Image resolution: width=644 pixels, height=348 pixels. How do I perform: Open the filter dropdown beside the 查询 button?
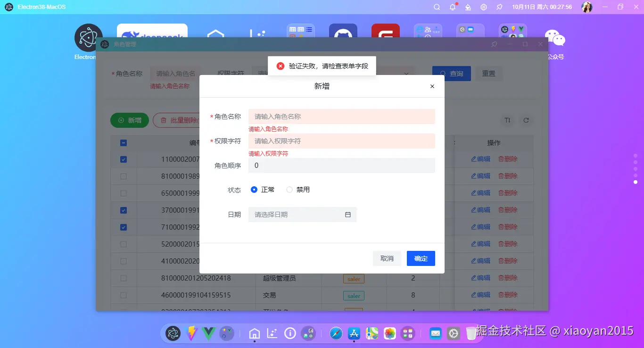(x=406, y=73)
